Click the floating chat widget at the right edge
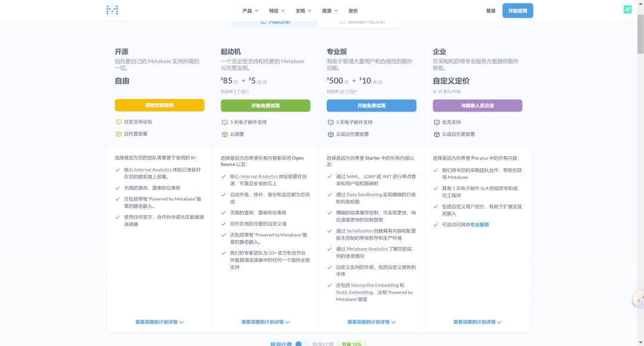Viewport: 644px width, 346px height. (x=638, y=299)
